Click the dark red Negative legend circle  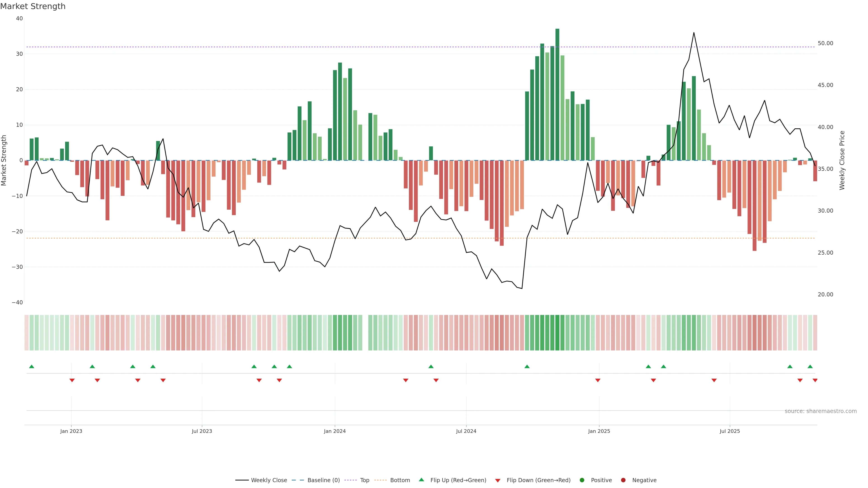(623, 480)
